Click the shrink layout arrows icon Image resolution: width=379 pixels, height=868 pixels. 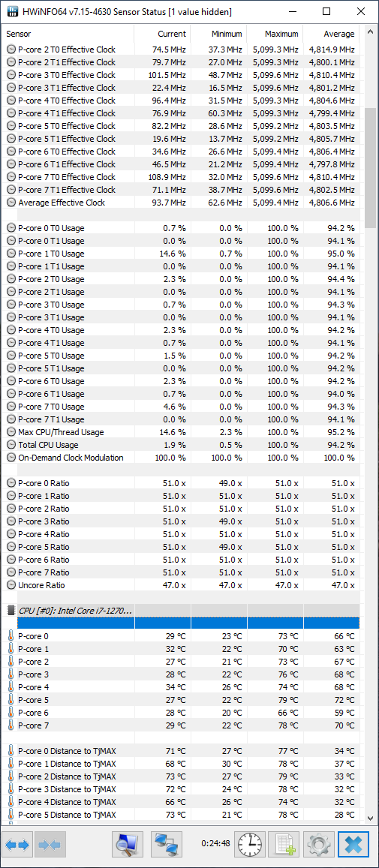(x=51, y=845)
